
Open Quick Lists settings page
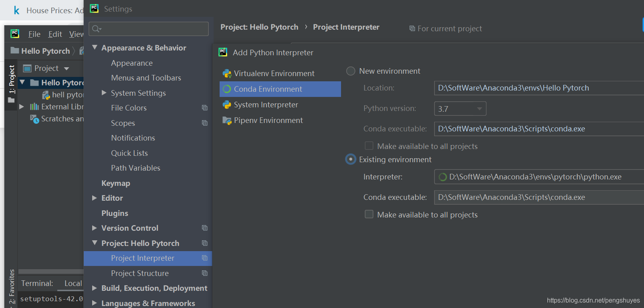(129, 153)
